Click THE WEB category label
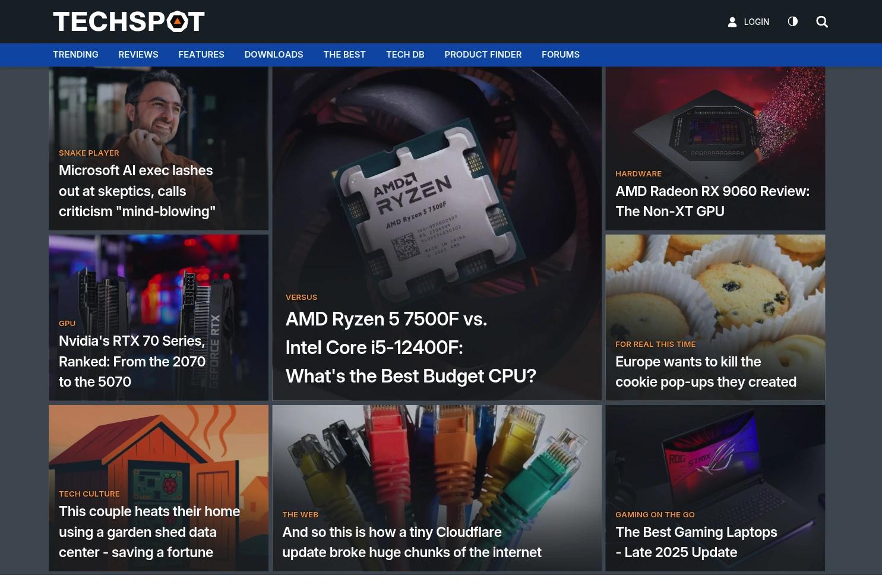The width and height of the screenshot is (882, 588). 301,514
